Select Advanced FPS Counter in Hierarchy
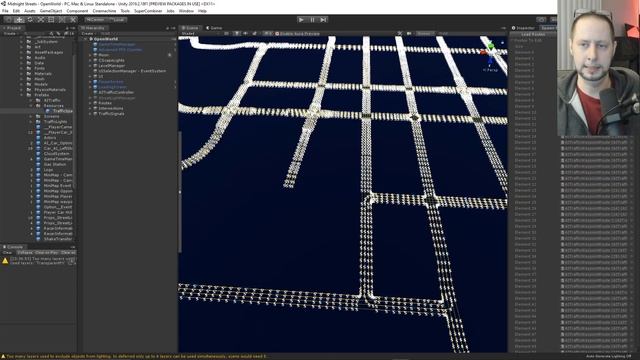Screen dimensions: 640x360 coord(120,49)
